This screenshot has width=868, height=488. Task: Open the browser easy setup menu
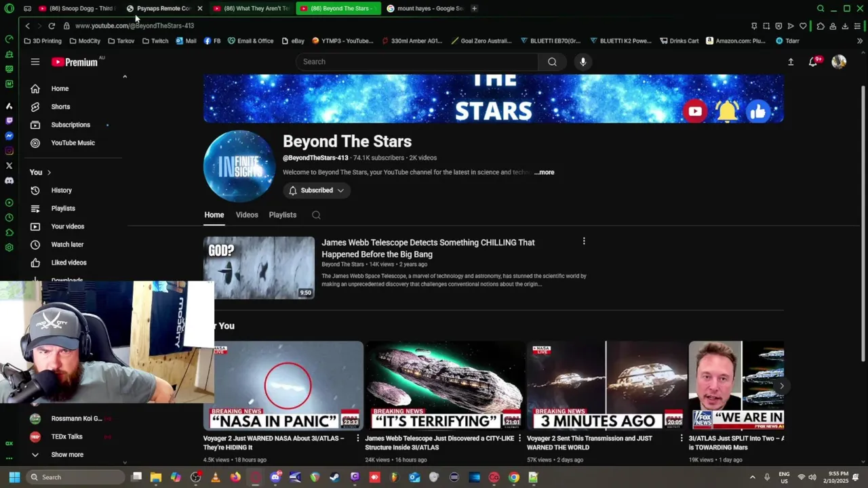(x=857, y=26)
